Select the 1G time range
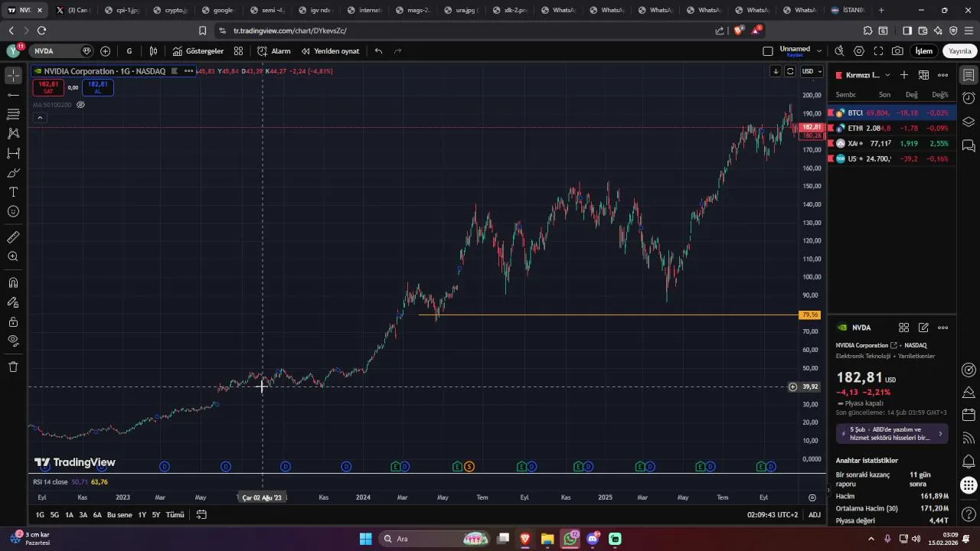 pyautogui.click(x=40, y=515)
